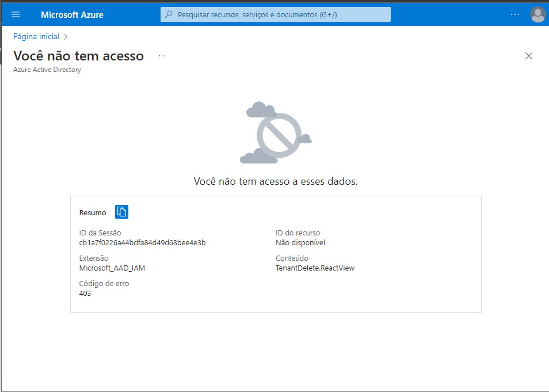The image size is (549, 392).
Task: Click the Resumo heading
Action: [93, 212]
